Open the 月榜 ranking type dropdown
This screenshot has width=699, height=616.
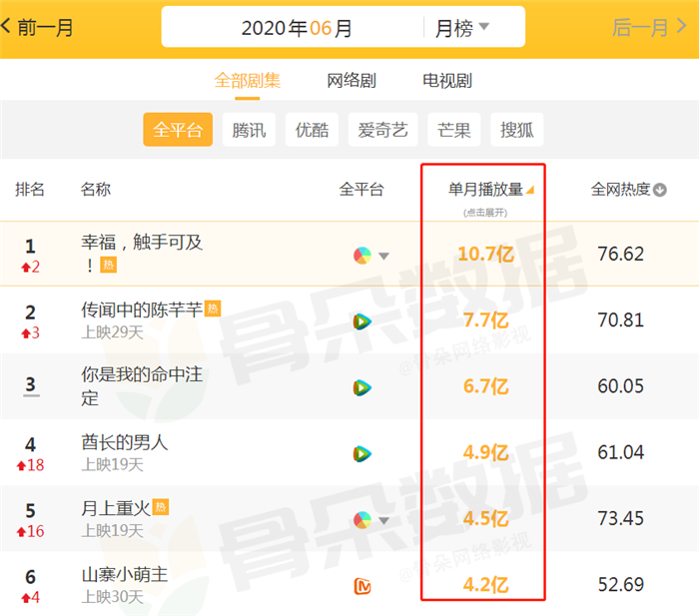point(462,28)
